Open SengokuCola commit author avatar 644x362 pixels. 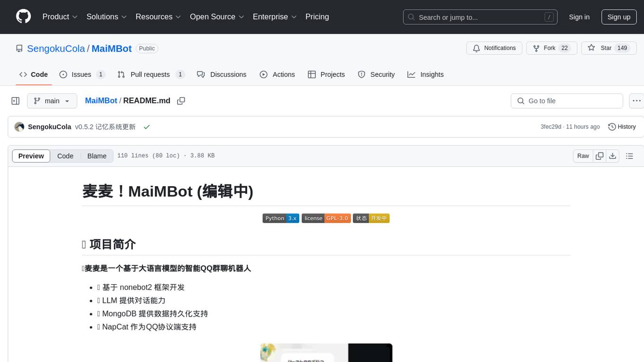click(x=19, y=127)
